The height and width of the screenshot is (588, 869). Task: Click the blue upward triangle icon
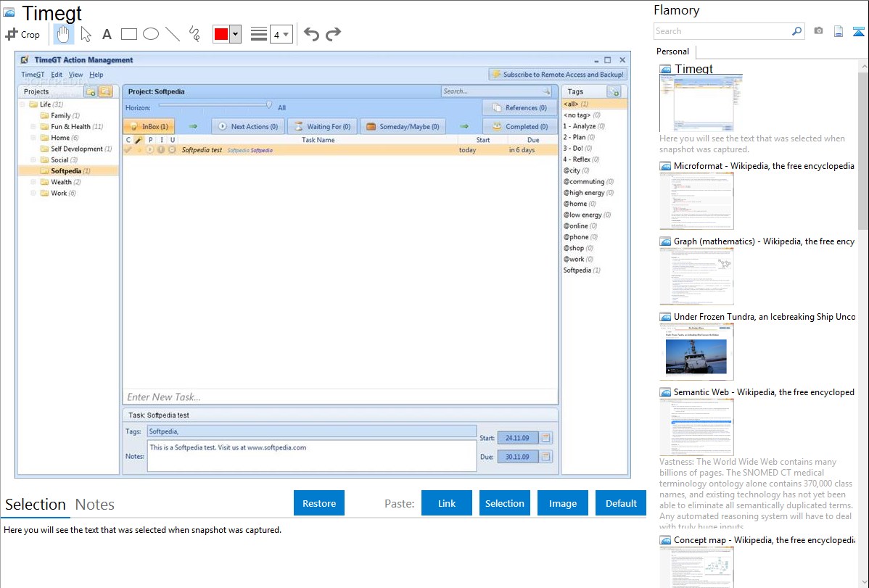coord(858,31)
